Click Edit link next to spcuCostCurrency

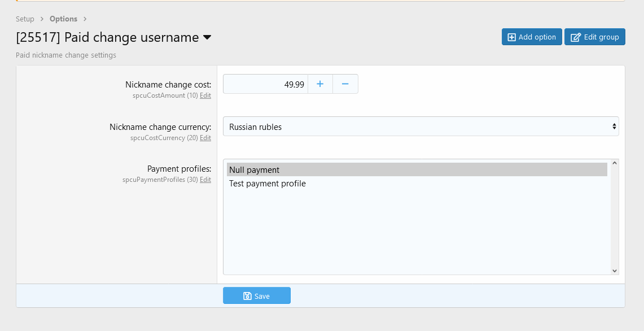pos(205,138)
